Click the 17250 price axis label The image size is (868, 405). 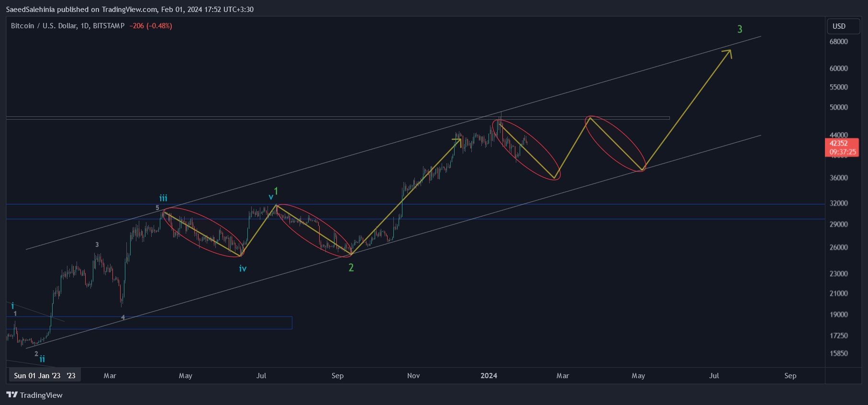pos(838,336)
